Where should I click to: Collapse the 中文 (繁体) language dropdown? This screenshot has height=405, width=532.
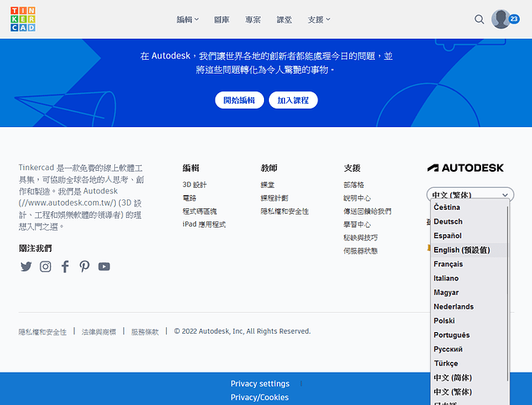click(470, 195)
